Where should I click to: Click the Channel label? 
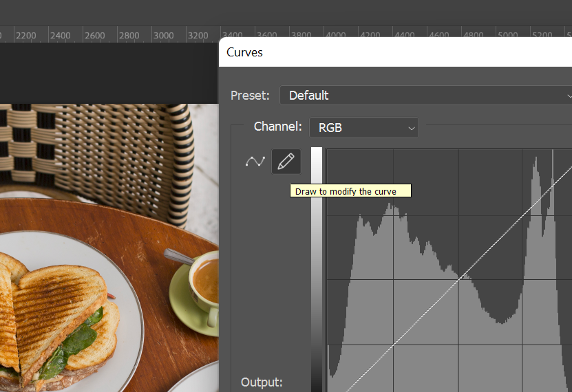(278, 127)
